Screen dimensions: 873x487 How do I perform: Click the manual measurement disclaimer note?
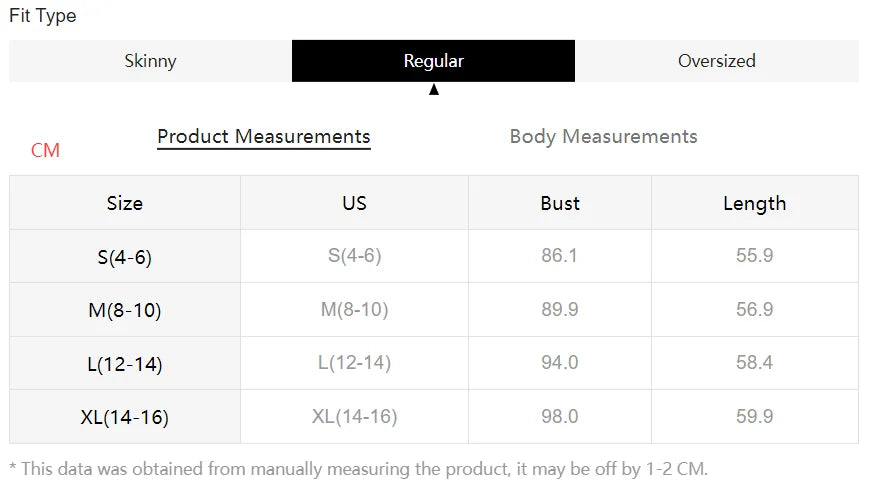(359, 469)
